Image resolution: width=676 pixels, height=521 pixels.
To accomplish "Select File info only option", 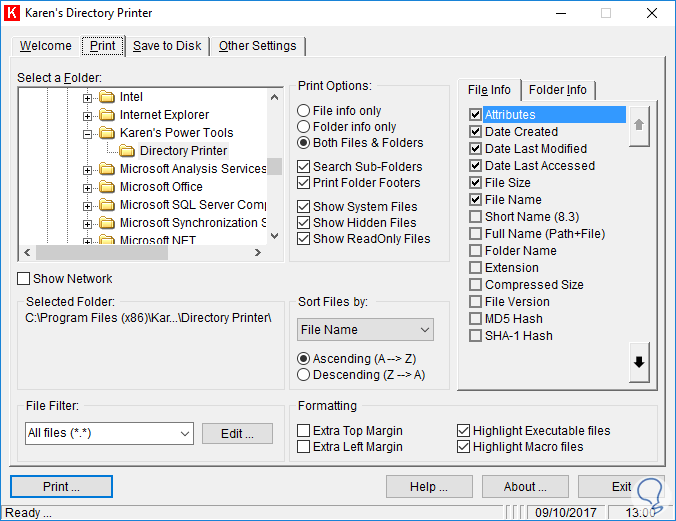I will 339,111.
